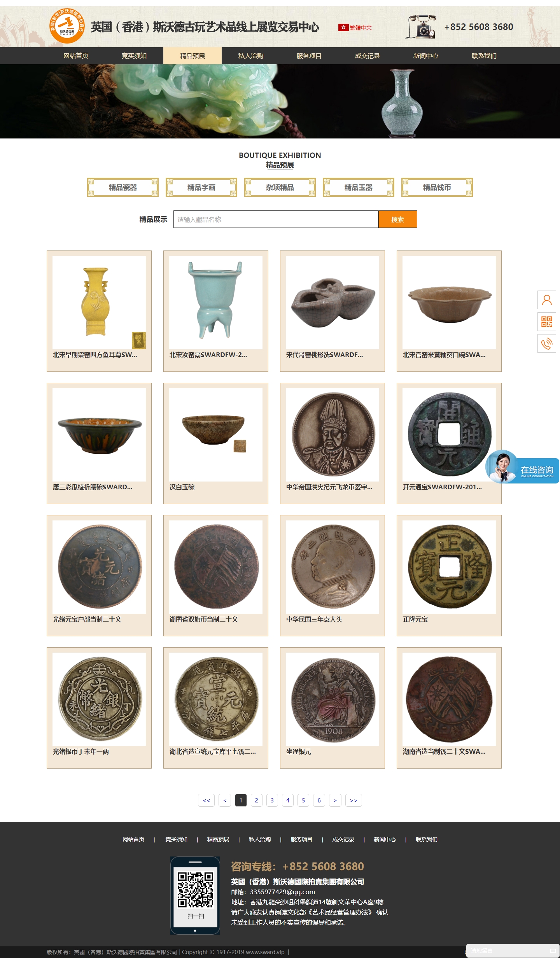Screen dimensions: 560x958
Task: Open the QR code sidebar icon
Action: 547,322
